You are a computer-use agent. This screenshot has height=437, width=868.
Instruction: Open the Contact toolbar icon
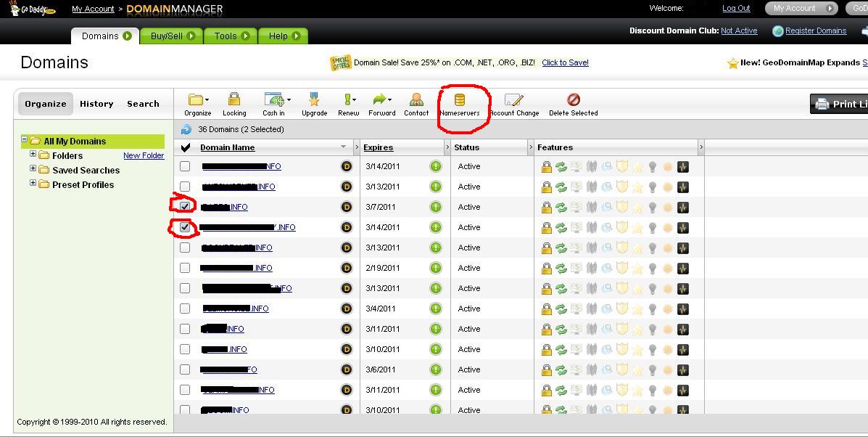[x=416, y=100]
